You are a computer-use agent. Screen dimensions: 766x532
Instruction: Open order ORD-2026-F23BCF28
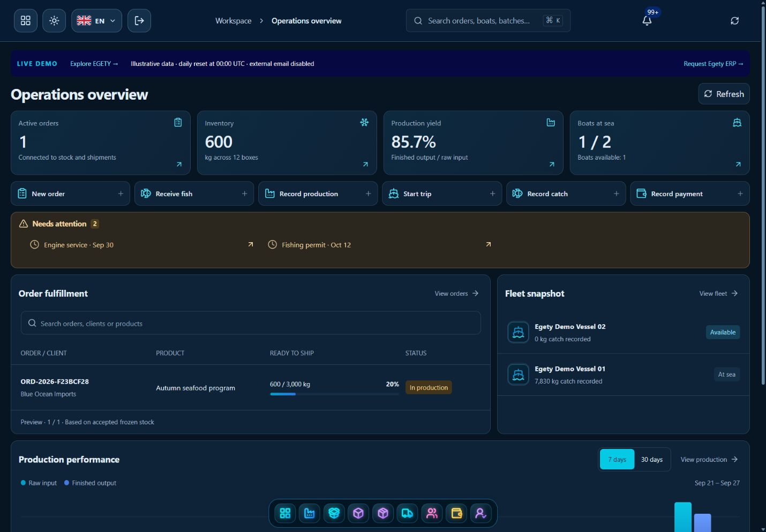55,381
